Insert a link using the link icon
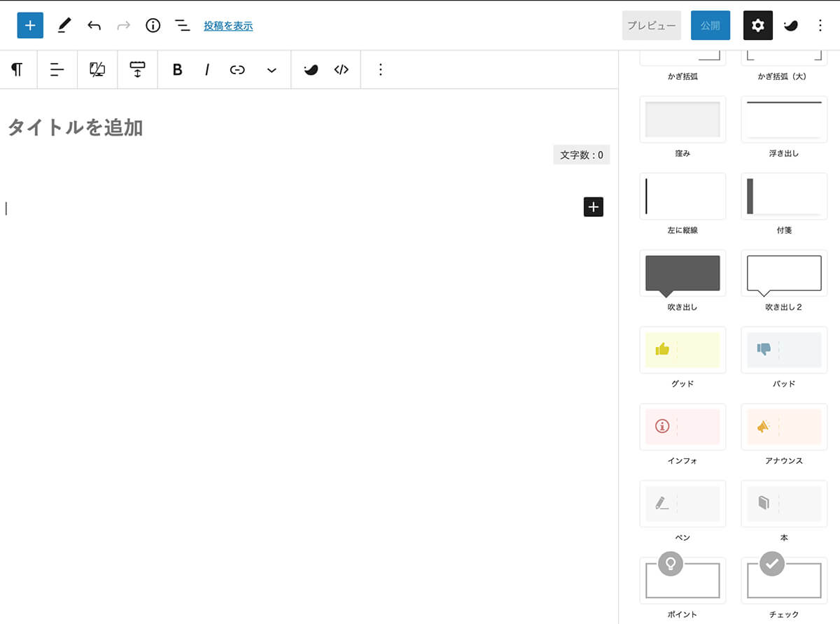The height and width of the screenshot is (624, 840). point(237,69)
